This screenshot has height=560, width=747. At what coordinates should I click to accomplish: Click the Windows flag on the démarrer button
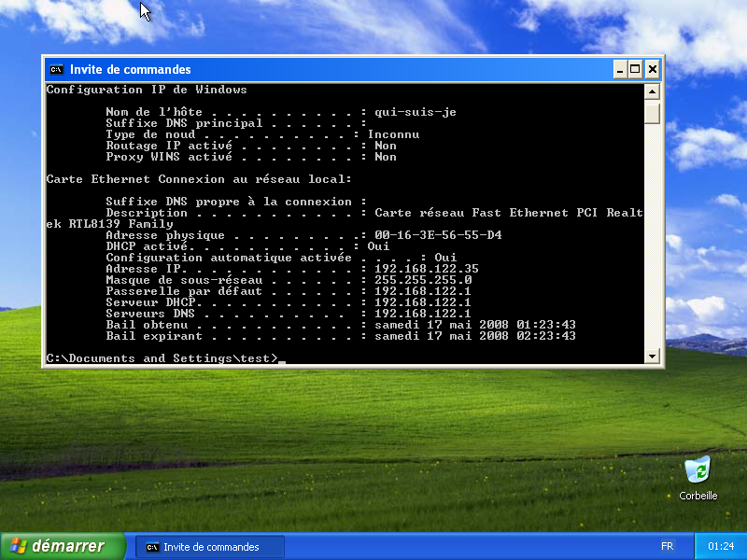tap(19, 546)
